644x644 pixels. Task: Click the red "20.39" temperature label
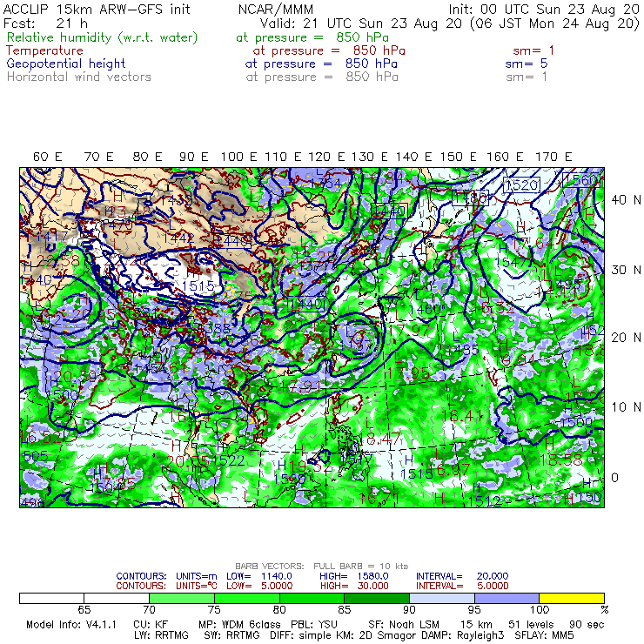point(74,376)
